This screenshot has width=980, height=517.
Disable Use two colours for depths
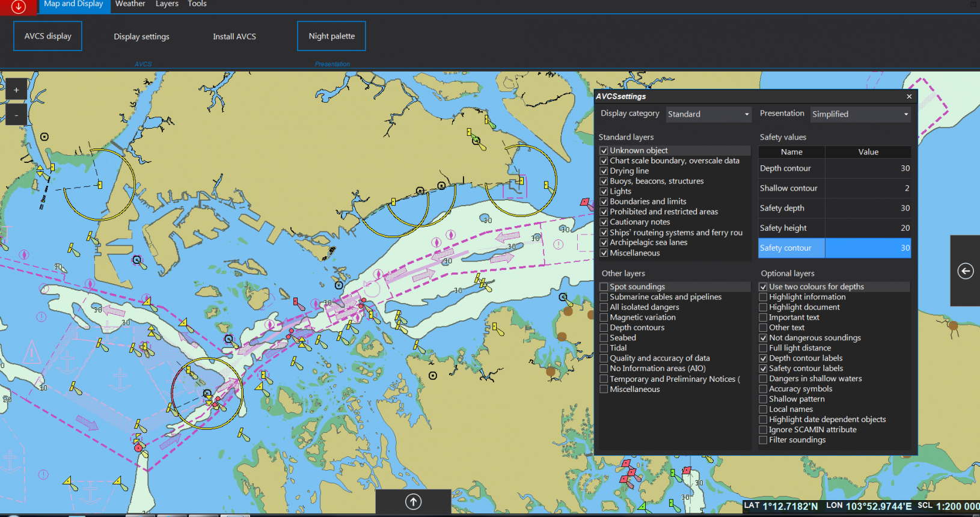tap(763, 287)
